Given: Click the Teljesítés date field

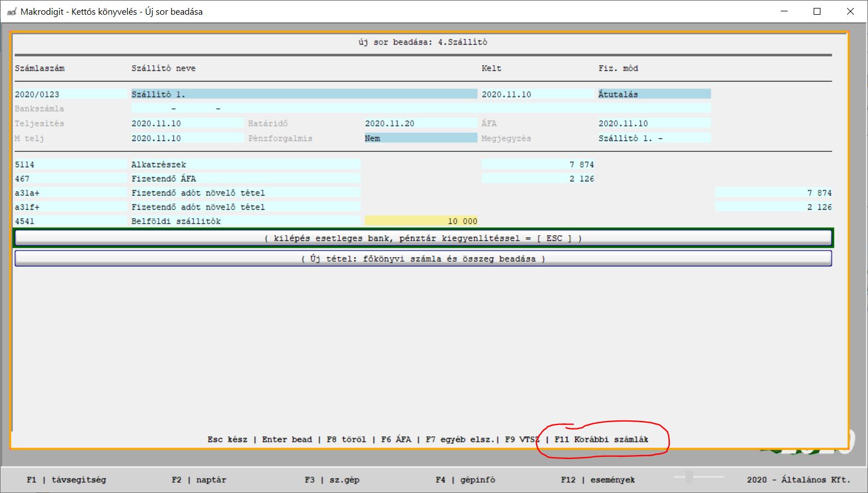Looking at the screenshot, I should (187, 123).
